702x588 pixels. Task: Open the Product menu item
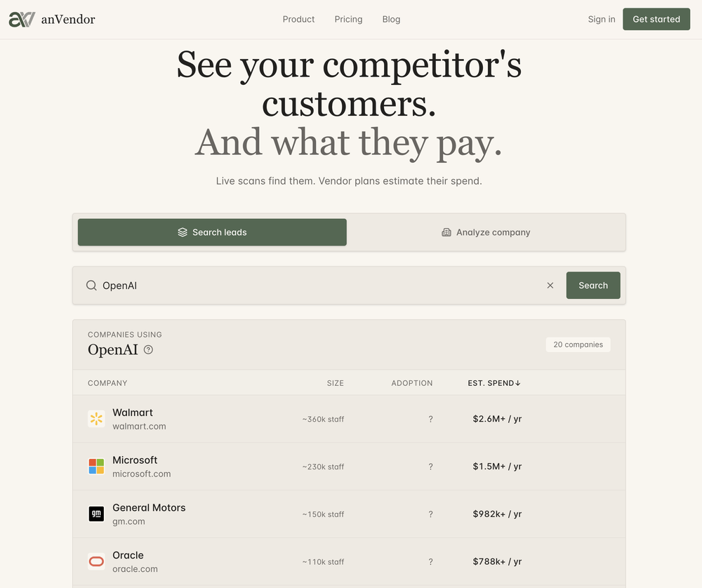[x=298, y=19]
